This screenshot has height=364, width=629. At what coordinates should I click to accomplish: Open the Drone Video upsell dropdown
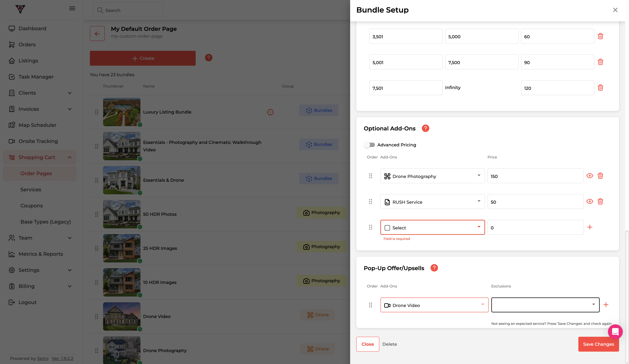click(x=434, y=305)
